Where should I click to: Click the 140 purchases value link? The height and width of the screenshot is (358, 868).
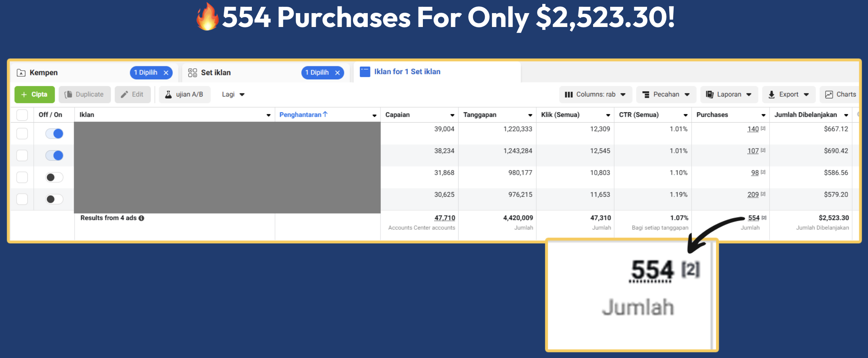click(753, 129)
